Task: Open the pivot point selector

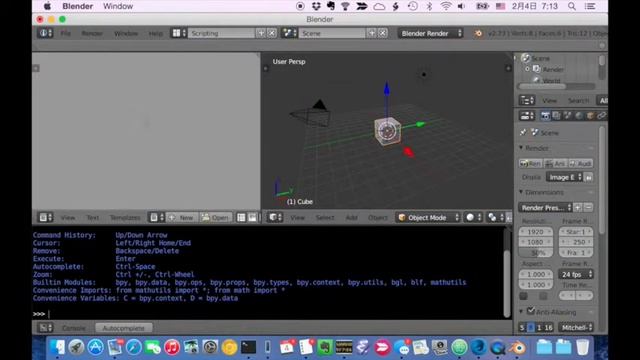Action: [x=496, y=218]
